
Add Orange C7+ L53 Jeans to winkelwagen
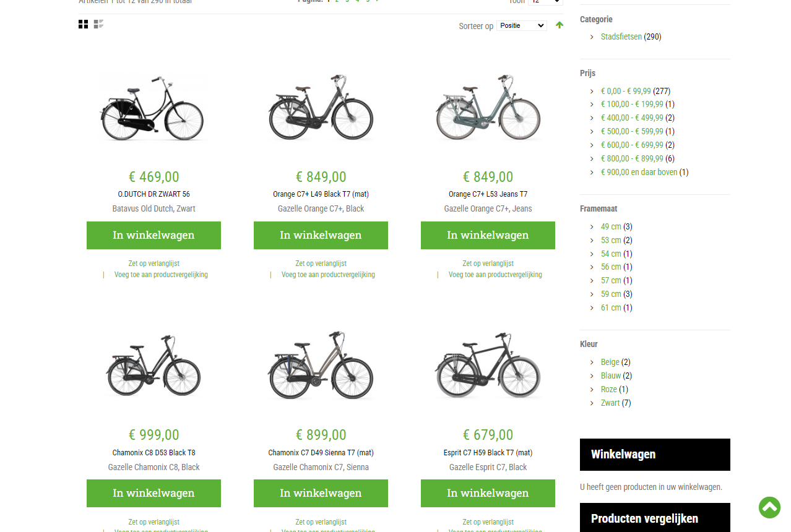pyautogui.click(x=488, y=235)
